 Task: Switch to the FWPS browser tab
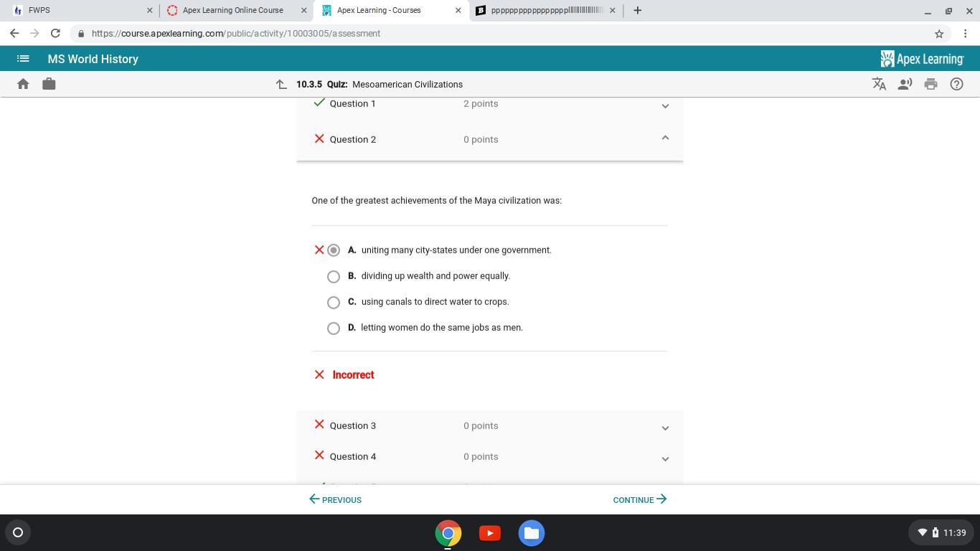point(79,10)
